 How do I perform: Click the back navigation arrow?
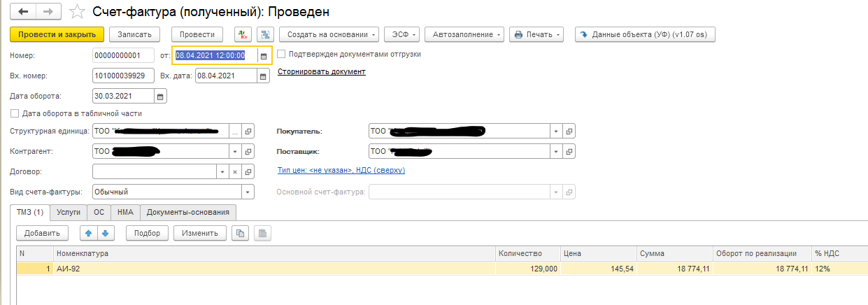[23, 13]
